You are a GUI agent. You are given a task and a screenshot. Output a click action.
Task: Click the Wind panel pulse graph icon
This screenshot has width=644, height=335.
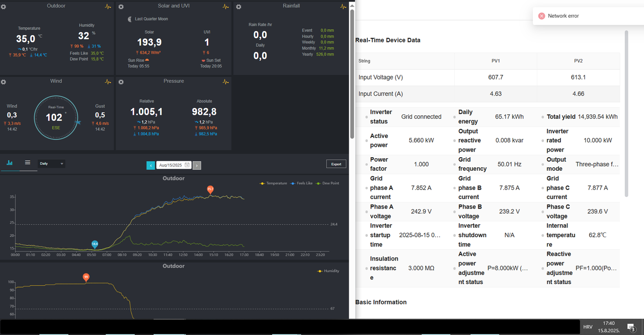click(x=108, y=82)
